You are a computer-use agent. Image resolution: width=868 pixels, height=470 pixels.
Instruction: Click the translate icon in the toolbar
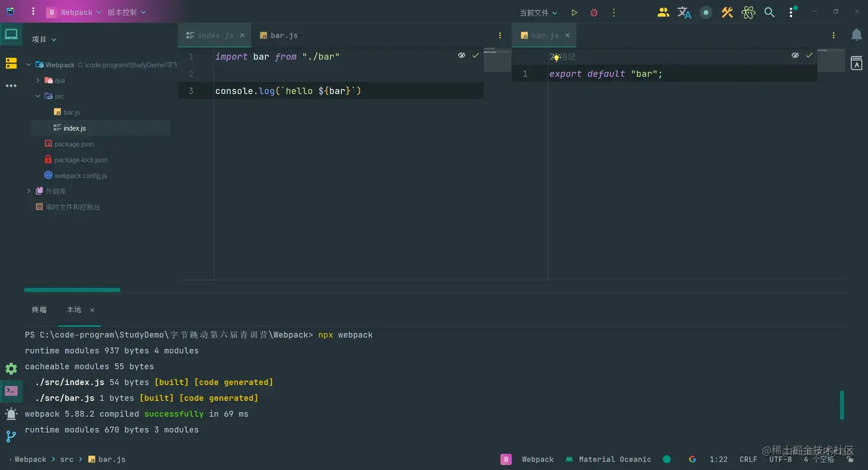click(x=684, y=12)
